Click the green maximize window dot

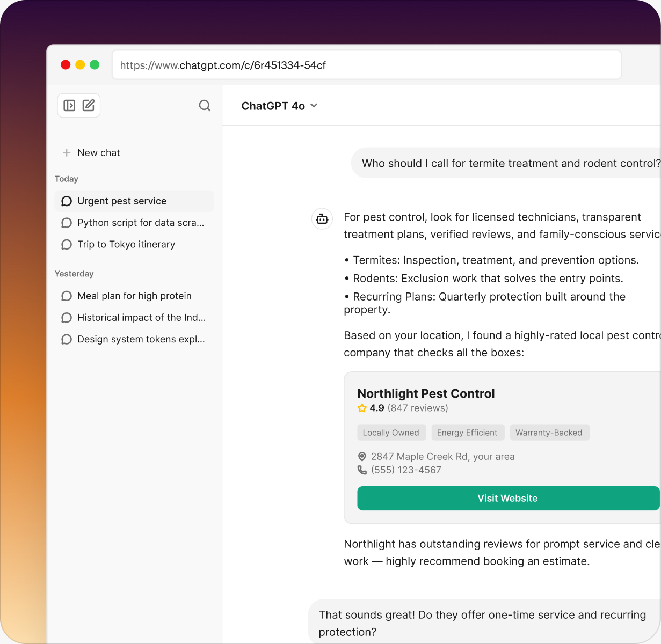pos(95,65)
